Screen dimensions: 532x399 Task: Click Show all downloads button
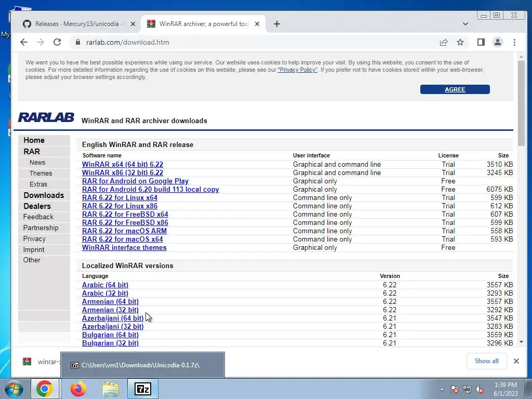486,361
